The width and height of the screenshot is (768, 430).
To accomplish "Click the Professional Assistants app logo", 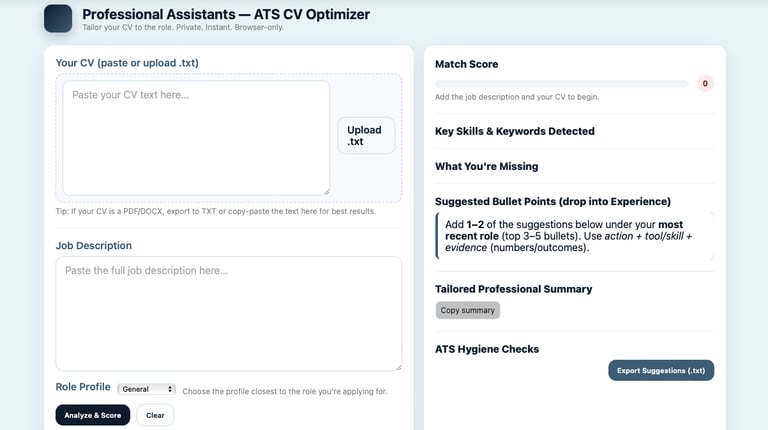I will point(58,18).
